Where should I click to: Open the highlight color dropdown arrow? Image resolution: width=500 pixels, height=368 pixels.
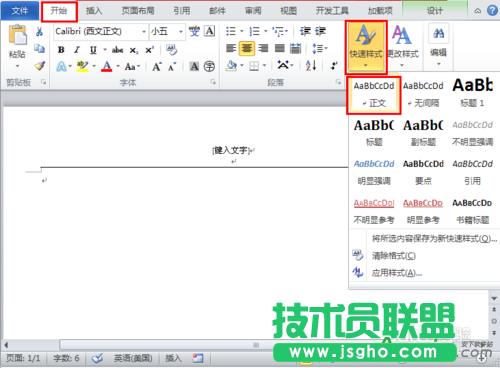click(94, 66)
